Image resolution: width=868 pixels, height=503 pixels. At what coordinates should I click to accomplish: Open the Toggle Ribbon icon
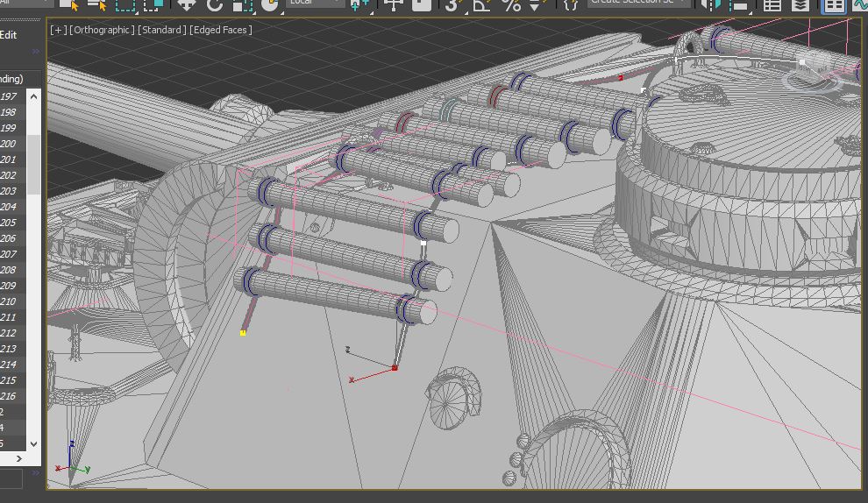click(834, 4)
